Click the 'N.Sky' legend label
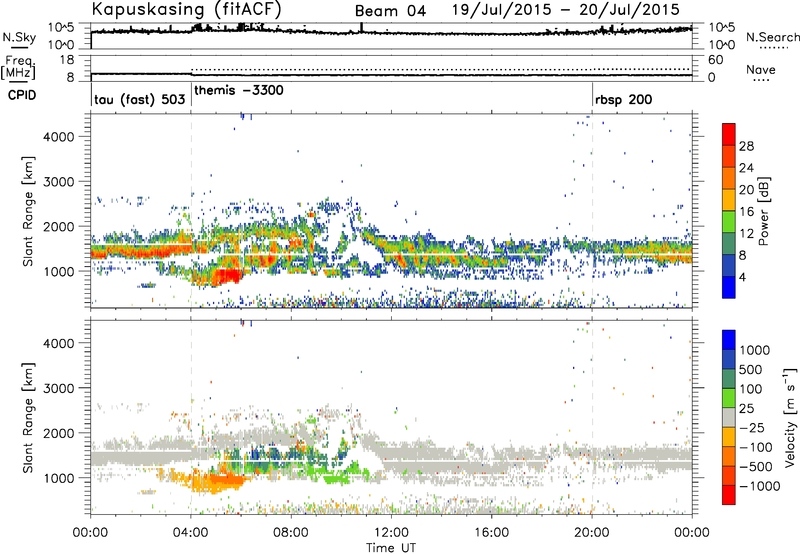This screenshot has height=554, width=800. point(19,37)
